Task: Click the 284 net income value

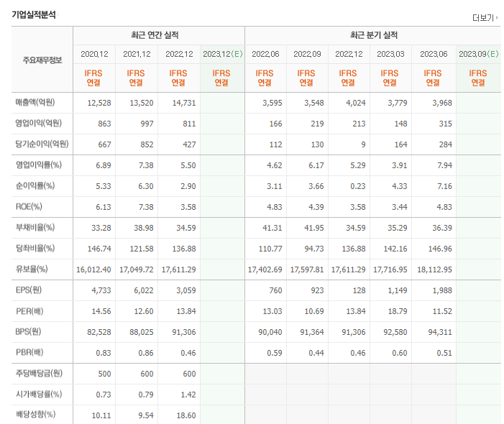Action: coord(446,144)
